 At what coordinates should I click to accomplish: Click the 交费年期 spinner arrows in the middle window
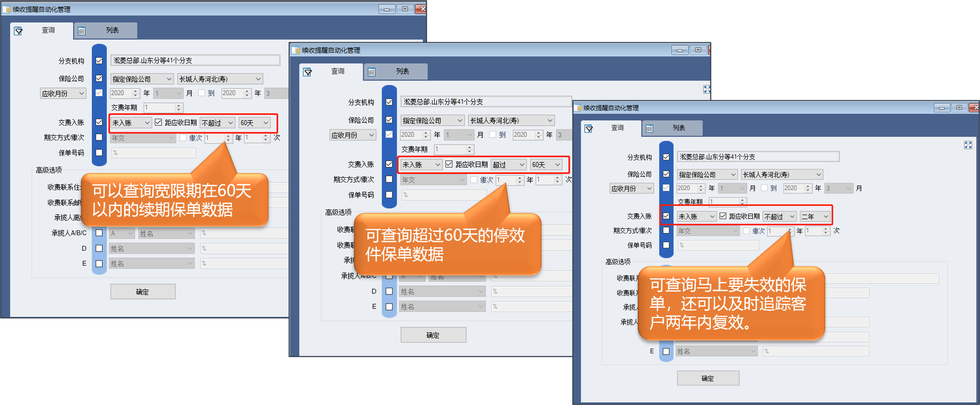(469, 149)
